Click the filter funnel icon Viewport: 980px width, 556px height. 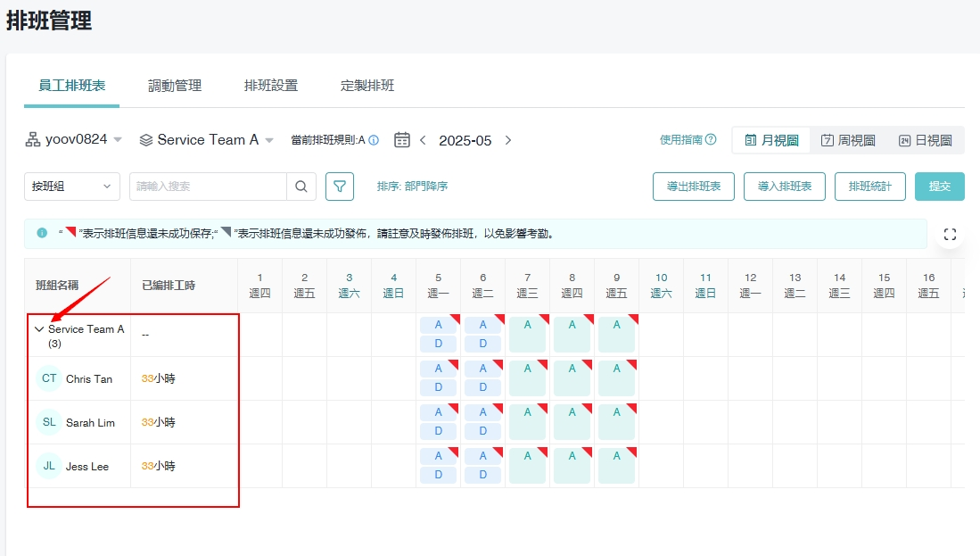pyautogui.click(x=340, y=187)
